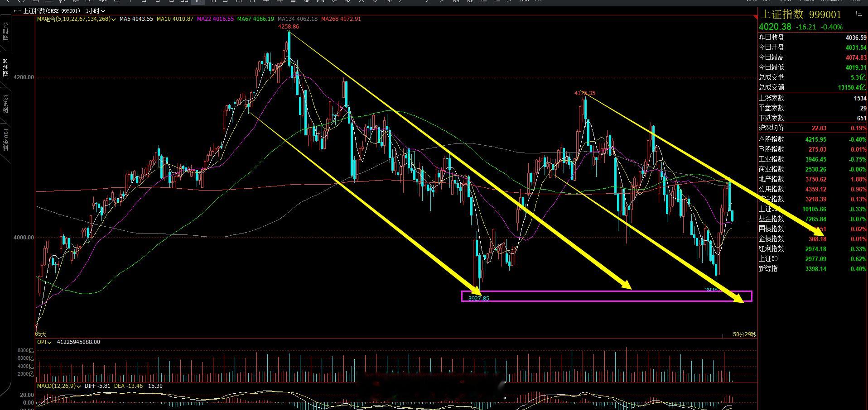This screenshot has height=410, width=868.
Task: Select A股指数 in the index list
Action: point(813,139)
